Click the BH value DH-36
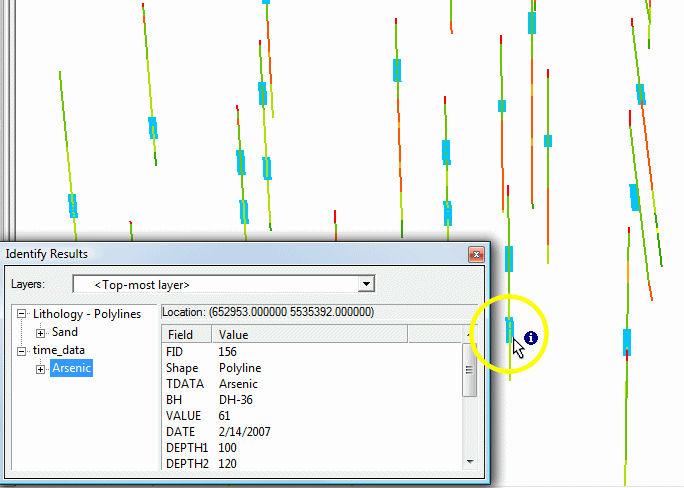684x488 pixels. click(x=236, y=400)
